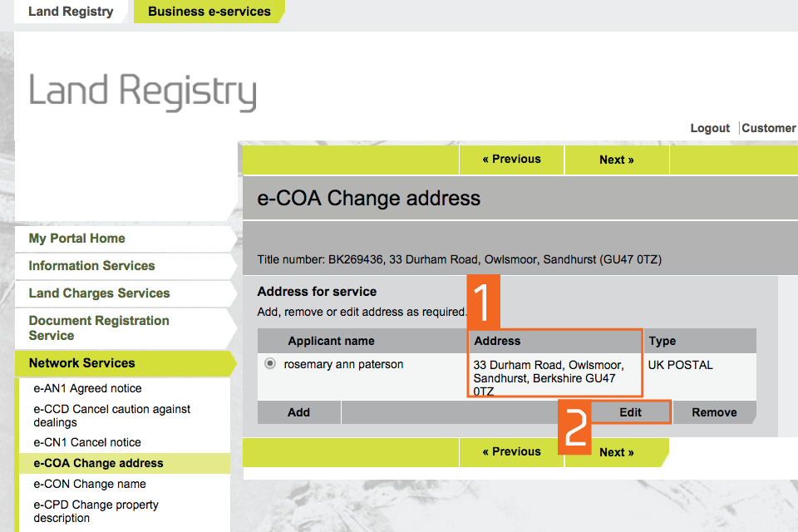The height and width of the screenshot is (532, 798).
Task: Click the Add address button
Action: (298, 412)
